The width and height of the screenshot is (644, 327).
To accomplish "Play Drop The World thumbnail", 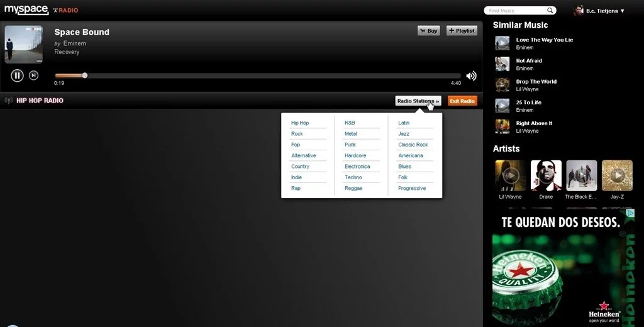I will pyautogui.click(x=502, y=85).
